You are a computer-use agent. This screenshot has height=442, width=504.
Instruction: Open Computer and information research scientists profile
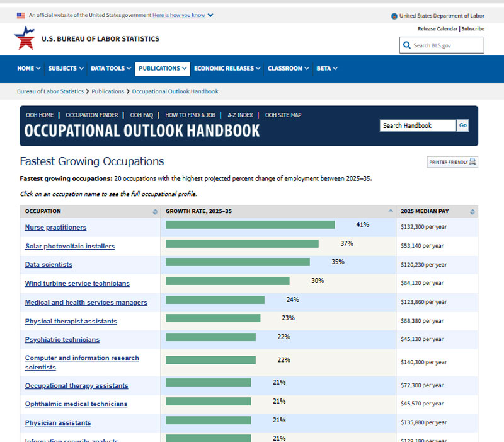[x=82, y=363]
